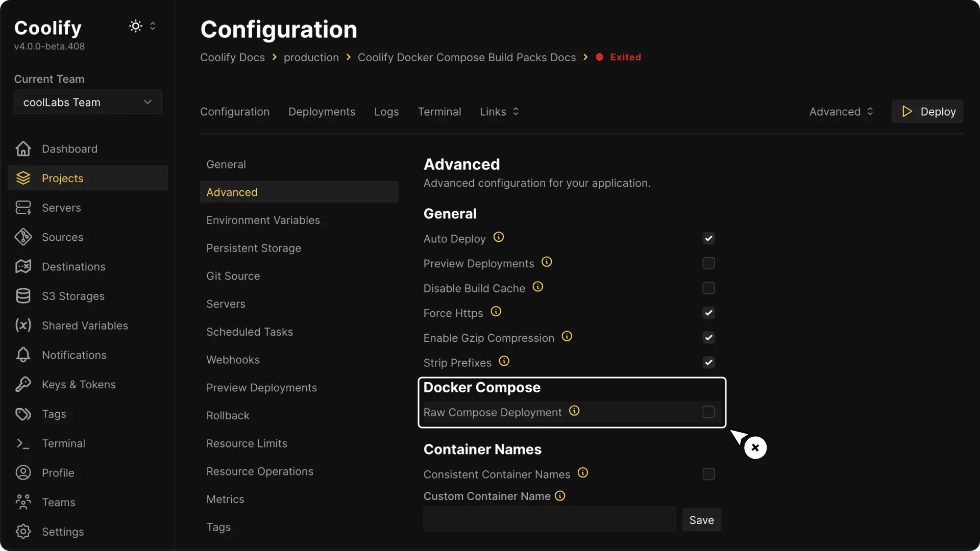Focus the Custom Container Name field
This screenshot has width=980, height=551.
click(549, 519)
